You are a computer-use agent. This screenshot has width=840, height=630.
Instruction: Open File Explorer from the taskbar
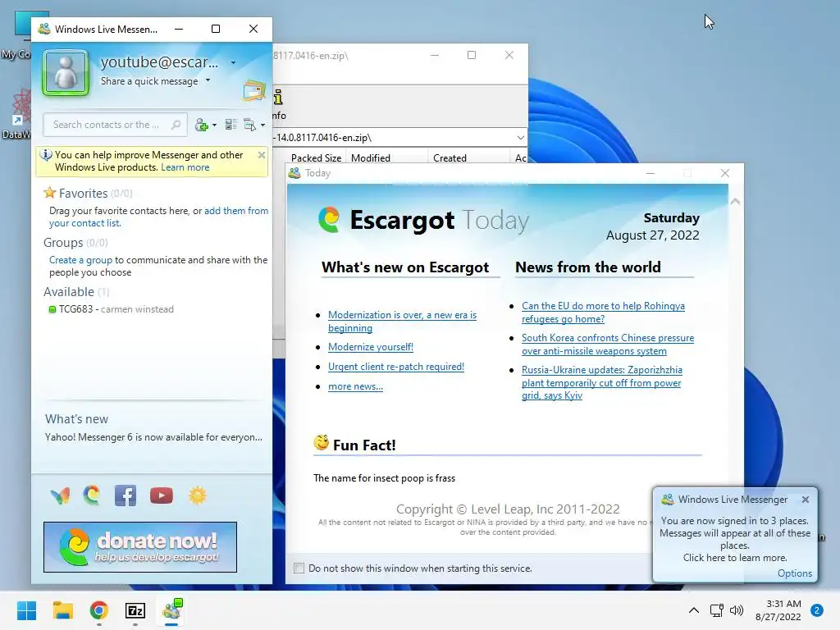[62, 610]
